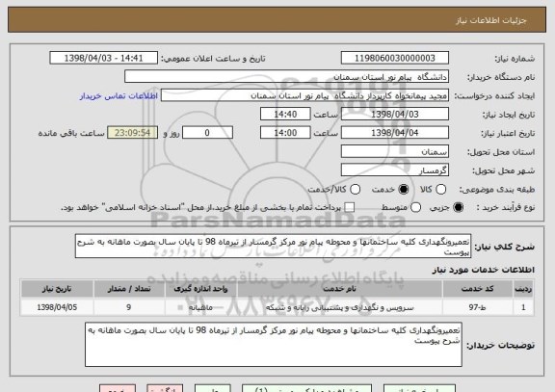
Task: Click the کد خدمت column header
Action: [478, 289]
